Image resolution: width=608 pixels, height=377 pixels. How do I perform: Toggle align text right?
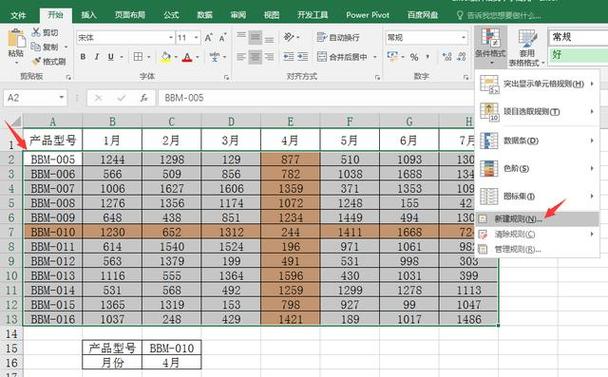pos(269,57)
